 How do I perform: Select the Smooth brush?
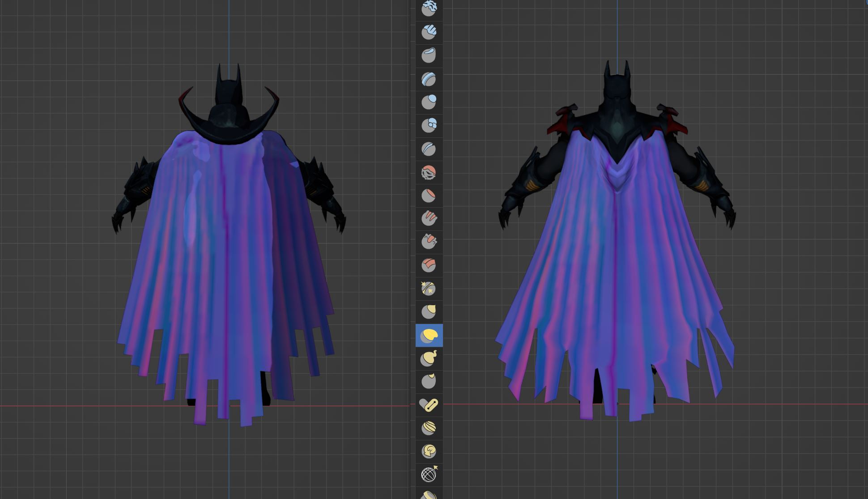(429, 172)
